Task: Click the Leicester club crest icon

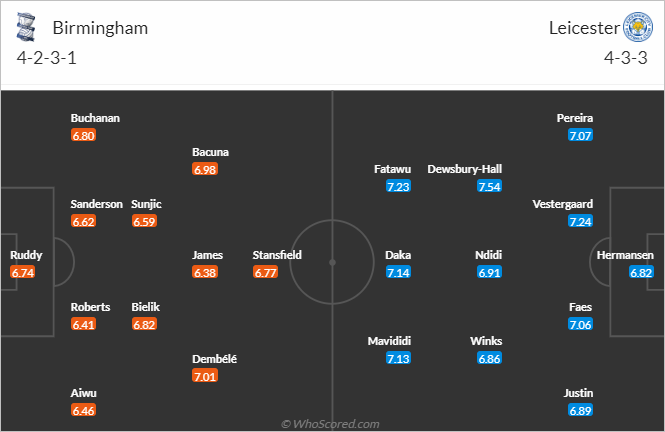Action: tap(638, 27)
